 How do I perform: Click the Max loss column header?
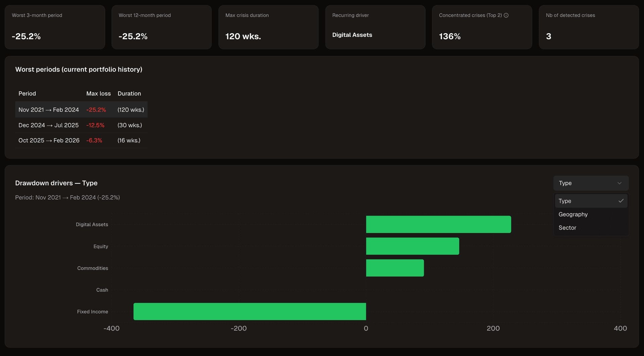tap(98, 94)
